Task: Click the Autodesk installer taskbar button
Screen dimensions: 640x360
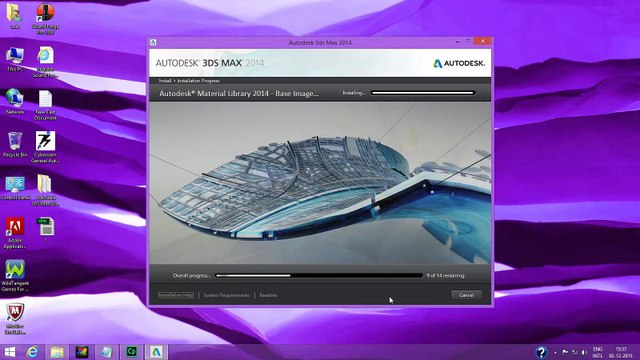Action: [x=156, y=352]
